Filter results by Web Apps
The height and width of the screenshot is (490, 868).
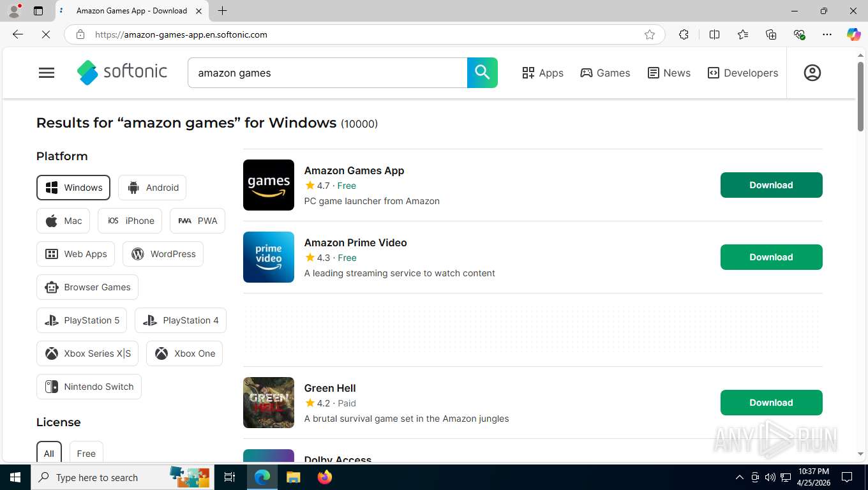tap(75, 254)
